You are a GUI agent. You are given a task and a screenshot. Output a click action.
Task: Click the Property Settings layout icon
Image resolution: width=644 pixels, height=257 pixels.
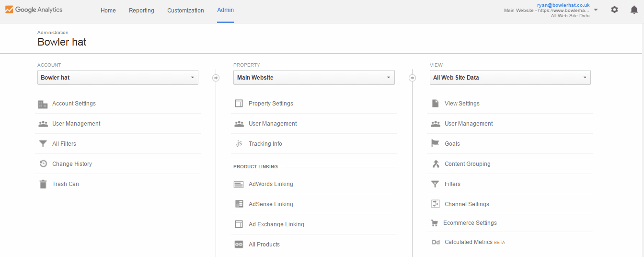tap(239, 104)
